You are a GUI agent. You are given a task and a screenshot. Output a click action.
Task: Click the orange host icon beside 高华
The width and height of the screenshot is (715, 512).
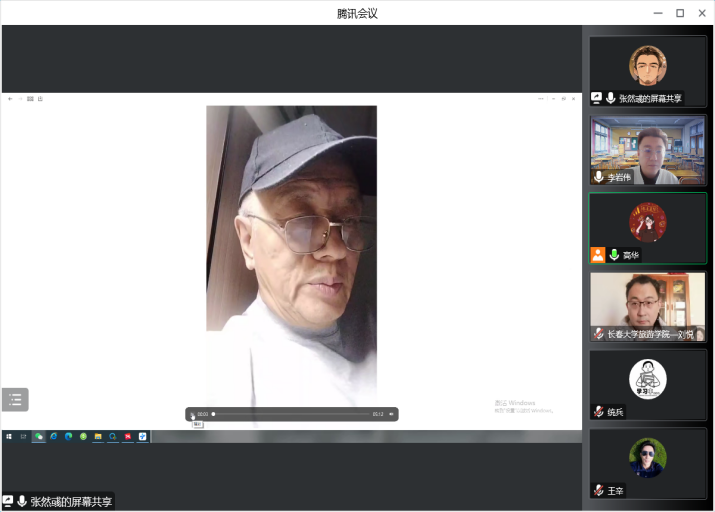tap(598, 255)
